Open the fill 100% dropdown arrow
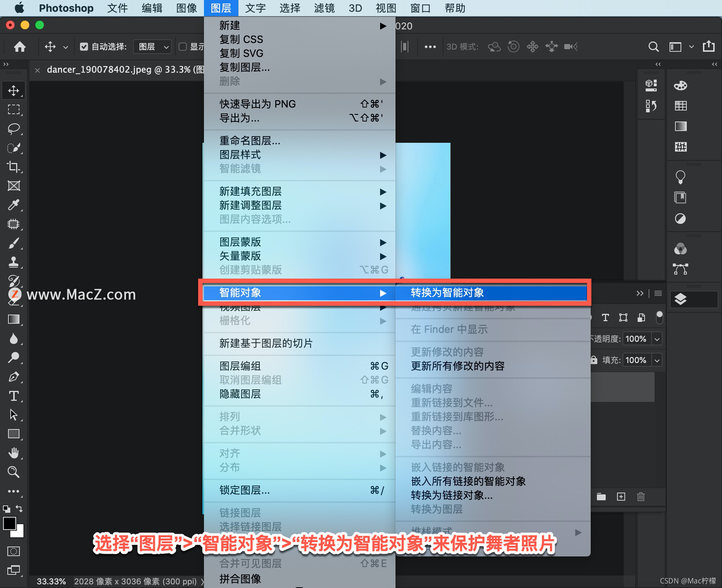 point(657,360)
